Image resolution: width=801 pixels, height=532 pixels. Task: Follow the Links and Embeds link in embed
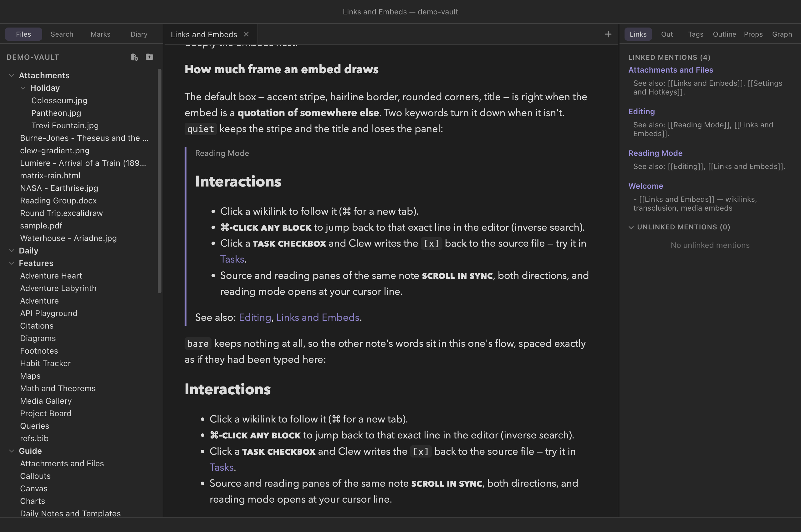(318, 318)
